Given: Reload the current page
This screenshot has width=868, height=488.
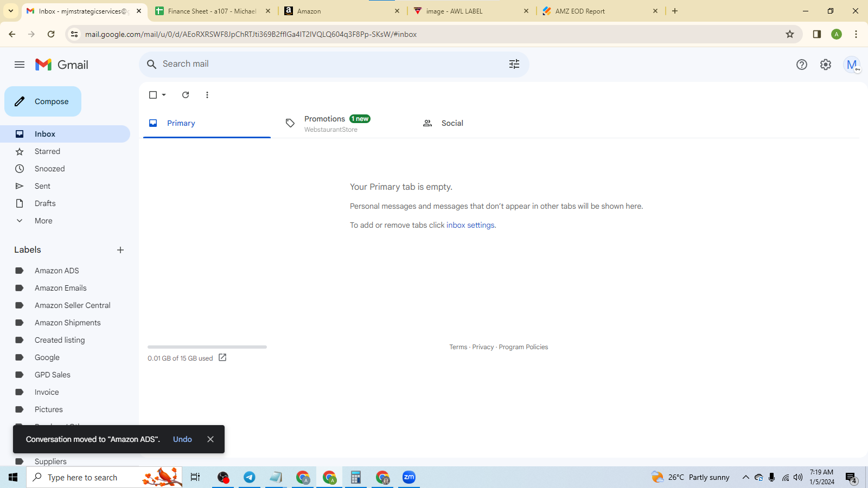Looking at the screenshot, I should pyautogui.click(x=51, y=34).
